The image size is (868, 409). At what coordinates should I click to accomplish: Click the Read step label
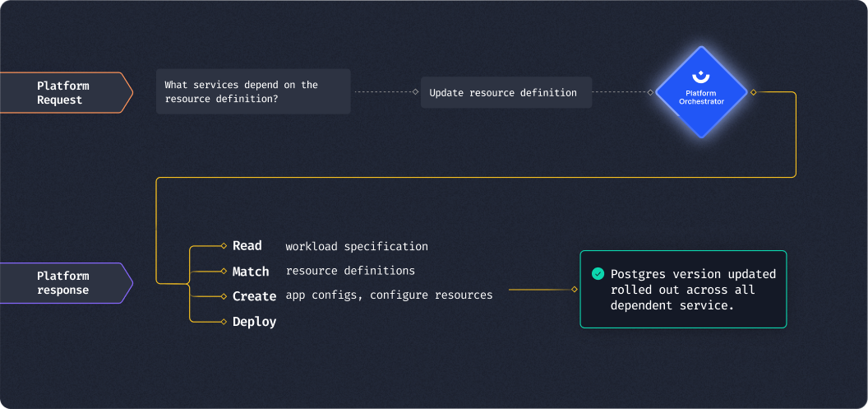click(x=247, y=246)
